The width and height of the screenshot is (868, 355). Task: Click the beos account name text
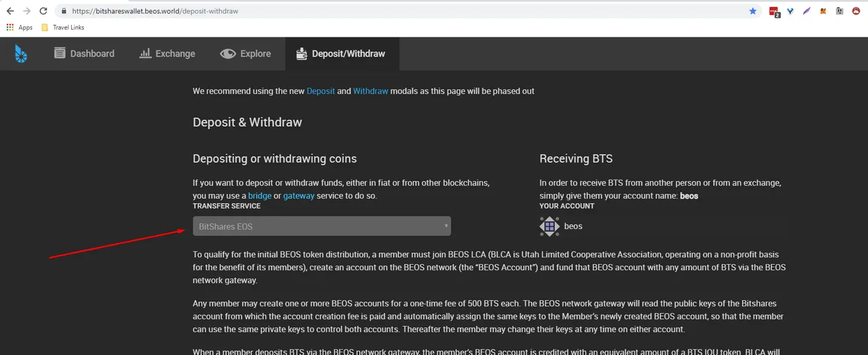click(x=573, y=226)
